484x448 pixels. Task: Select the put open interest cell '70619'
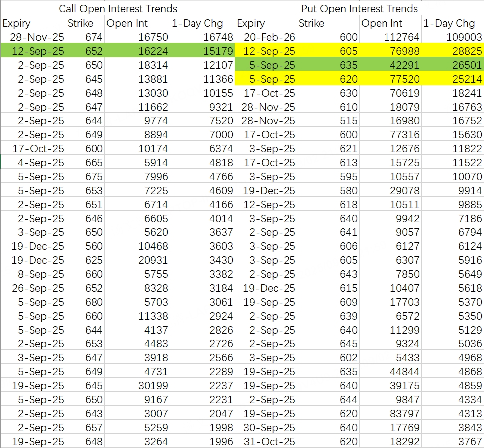[390, 93]
